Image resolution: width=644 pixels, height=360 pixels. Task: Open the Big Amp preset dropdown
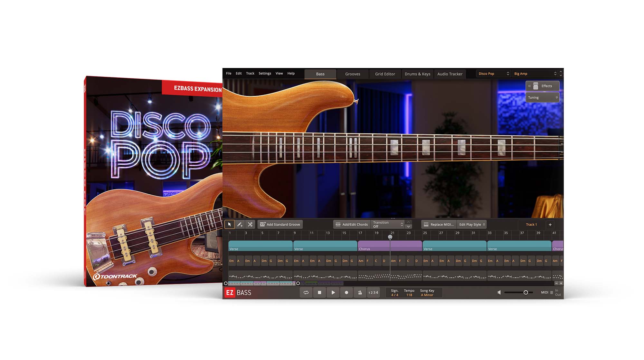pyautogui.click(x=535, y=74)
